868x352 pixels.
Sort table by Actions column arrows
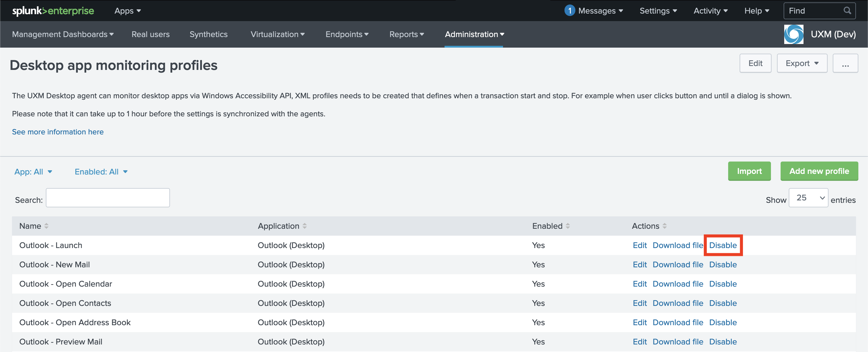tap(665, 226)
